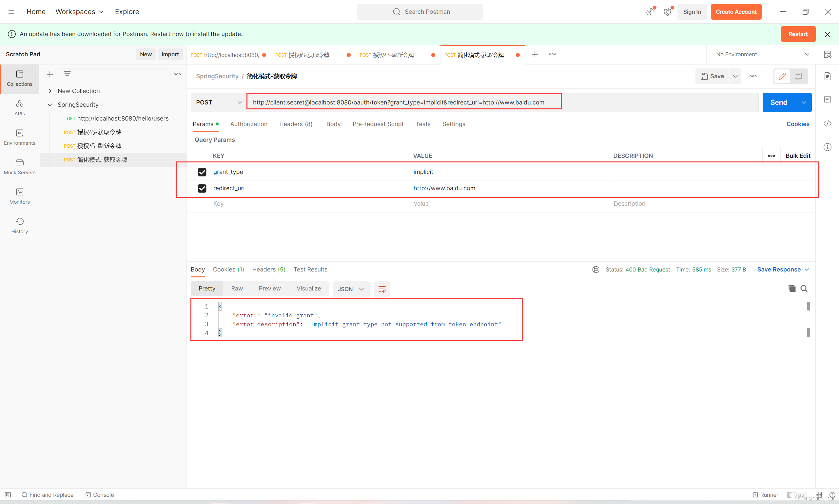The image size is (839, 504).
Task: Toggle the line wrap icon in response
Action: coord(381,289)
